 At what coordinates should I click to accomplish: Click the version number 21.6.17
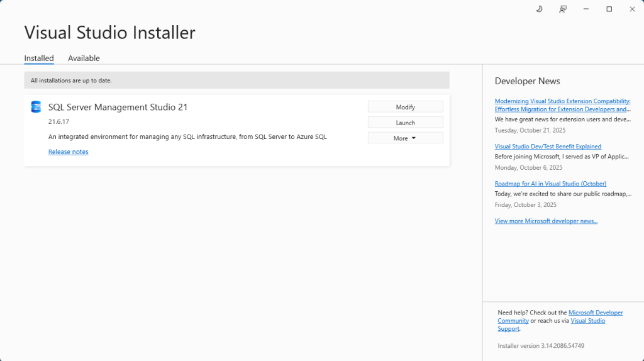point(58,121)
